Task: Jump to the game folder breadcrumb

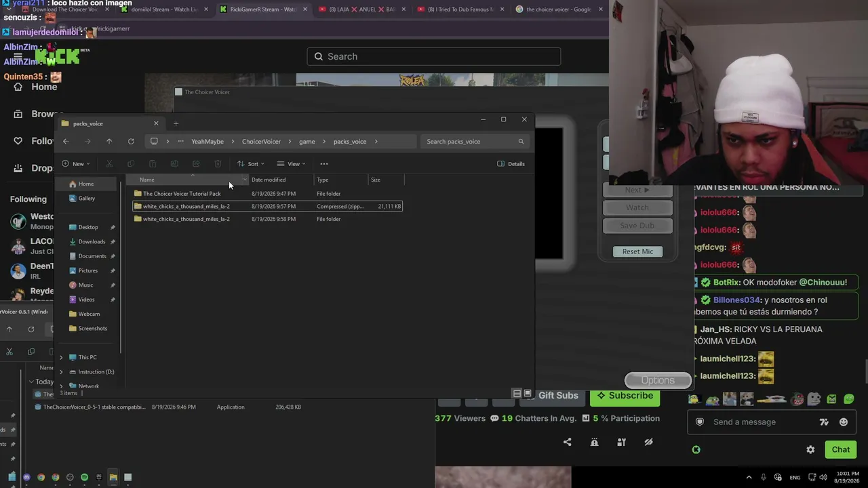Action: click(x=307, y=142)
